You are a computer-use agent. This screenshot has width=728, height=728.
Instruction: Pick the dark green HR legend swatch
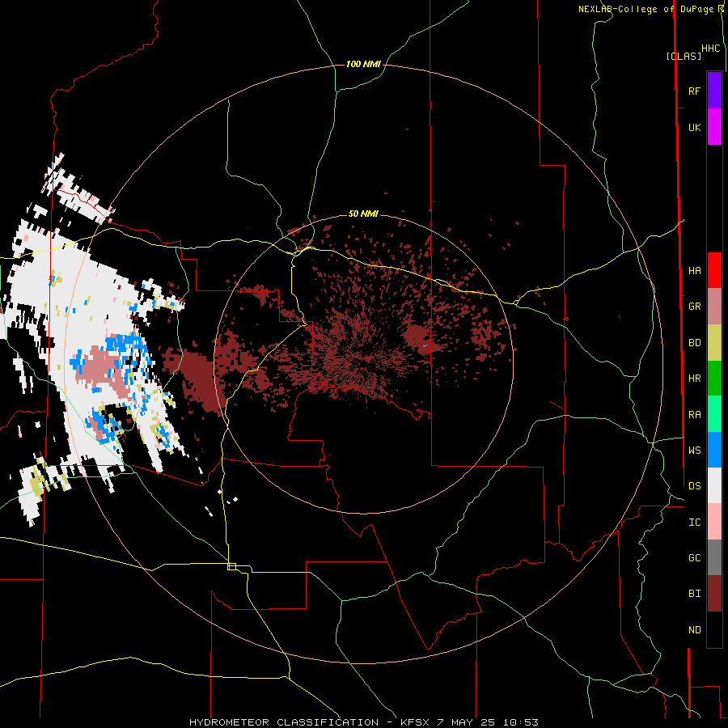coord(714,379)
